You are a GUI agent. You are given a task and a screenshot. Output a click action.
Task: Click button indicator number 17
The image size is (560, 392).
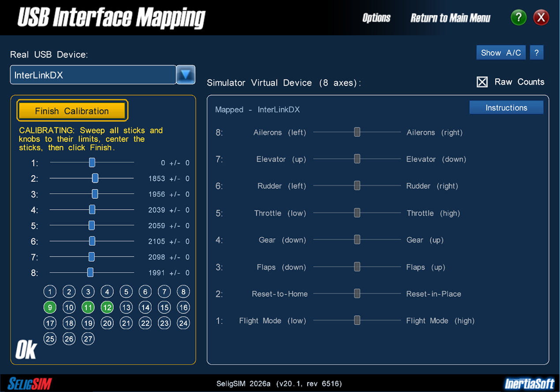50,323
